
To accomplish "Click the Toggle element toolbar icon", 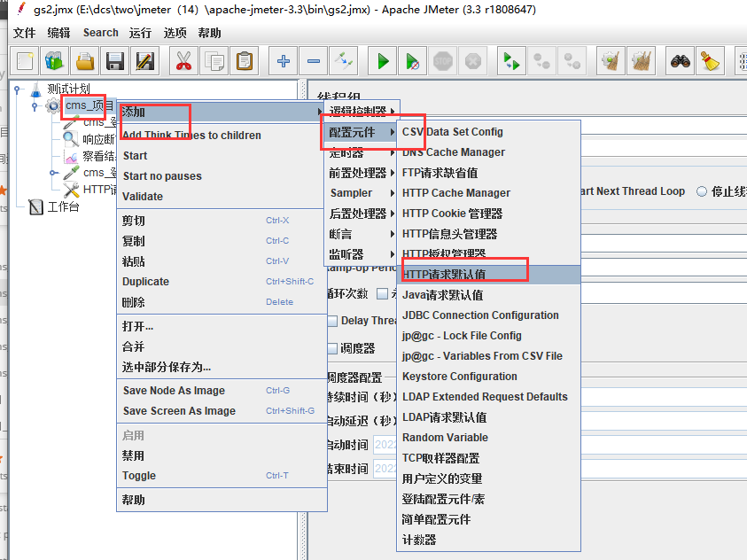I will [343, 61].
